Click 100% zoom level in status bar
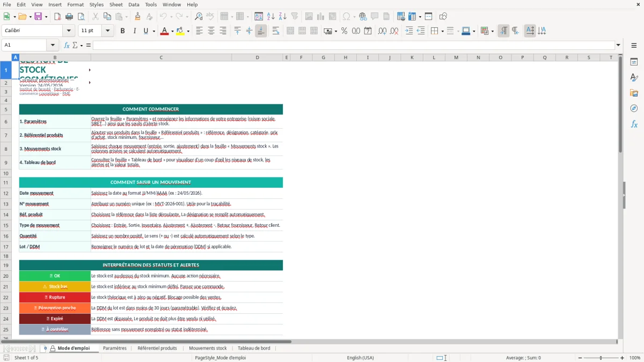 click(x=634, y=358)
